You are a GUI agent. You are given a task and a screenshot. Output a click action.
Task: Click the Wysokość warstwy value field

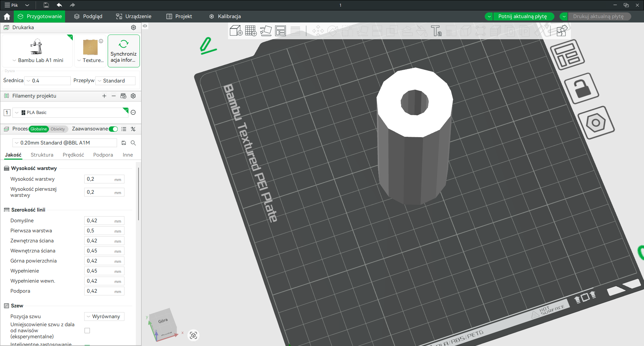click(x=104, y=179)
